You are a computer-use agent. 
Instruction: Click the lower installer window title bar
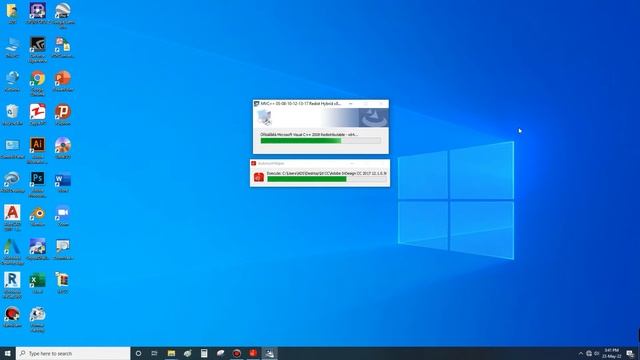click(x=320, y=163)
